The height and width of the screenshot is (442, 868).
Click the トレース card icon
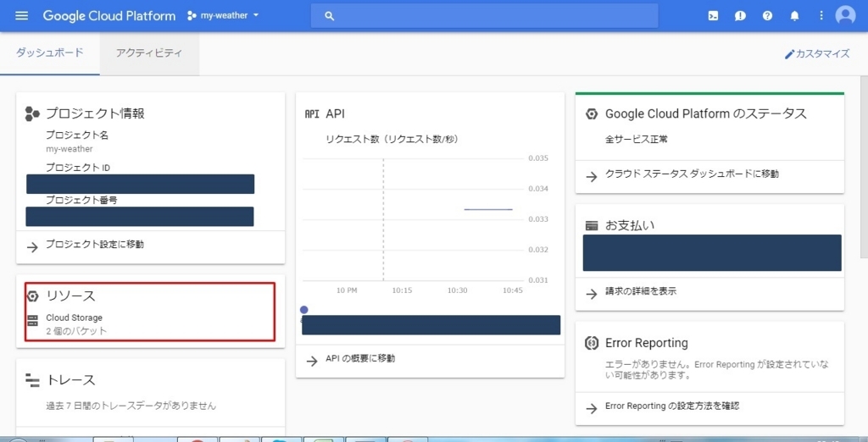33,380
